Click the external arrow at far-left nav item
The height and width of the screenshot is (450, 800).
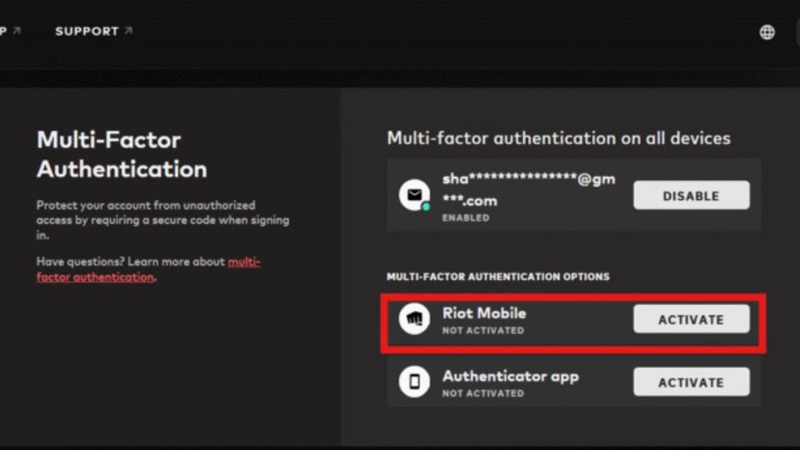click(x=17, y=31)
